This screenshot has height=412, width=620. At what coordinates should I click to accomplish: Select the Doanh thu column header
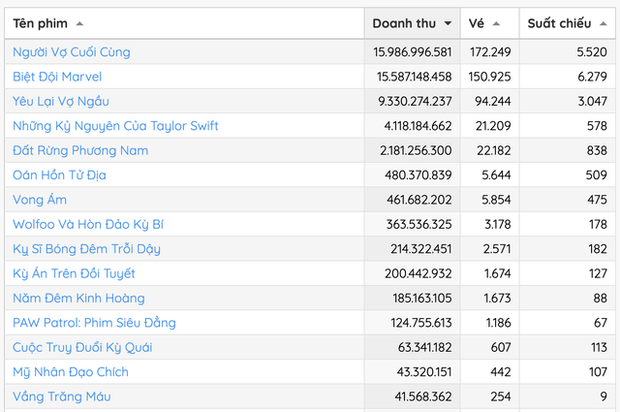(403, 23)
